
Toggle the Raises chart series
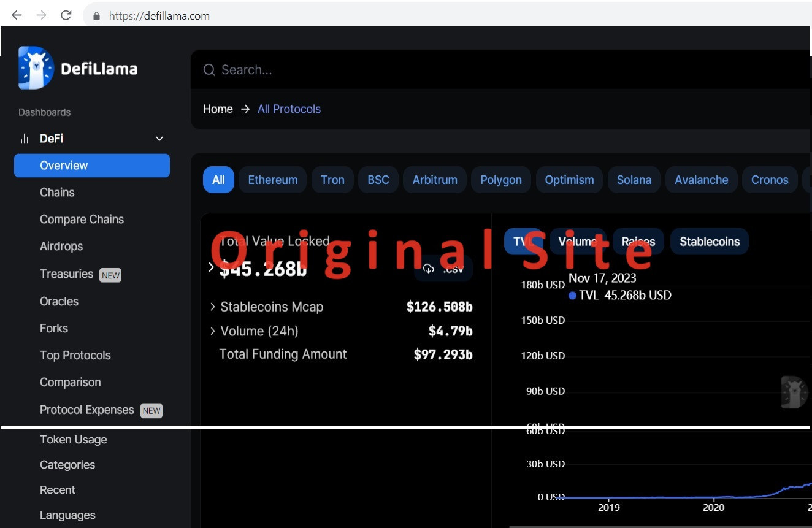tap(638, 242)
